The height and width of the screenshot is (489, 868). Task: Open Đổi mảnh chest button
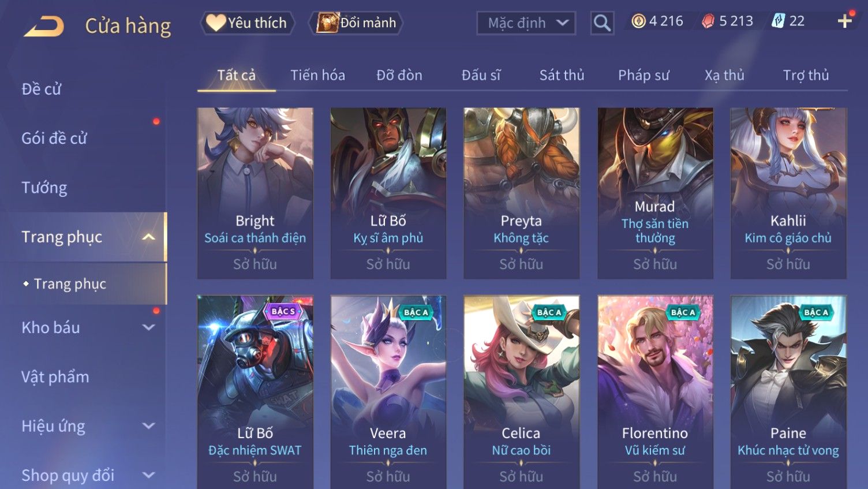356,23
